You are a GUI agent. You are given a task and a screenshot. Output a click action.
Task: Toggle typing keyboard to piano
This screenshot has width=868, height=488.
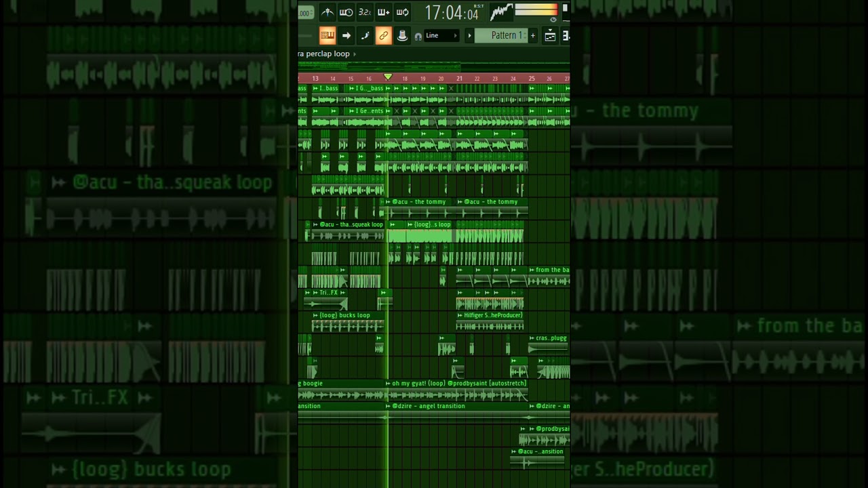328,35
